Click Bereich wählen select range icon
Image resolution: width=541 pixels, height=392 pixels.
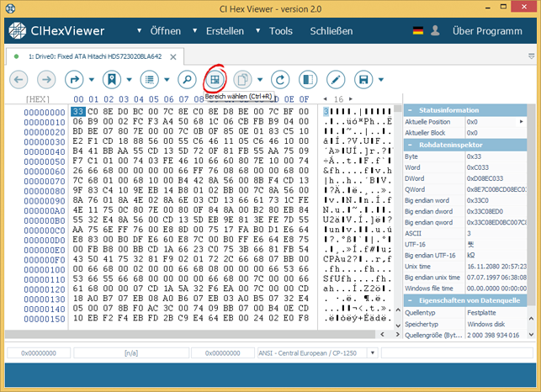click(x=215, y=80)
